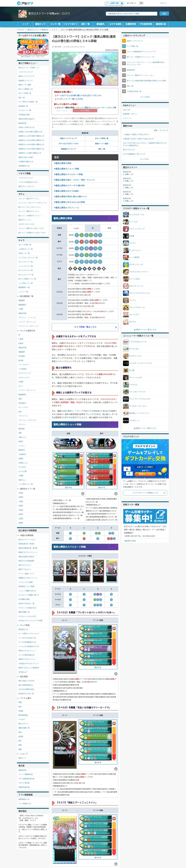Click the 東方ロストワード wiki character icon
This screenshot has width=186, height=868.
point(22,14)
